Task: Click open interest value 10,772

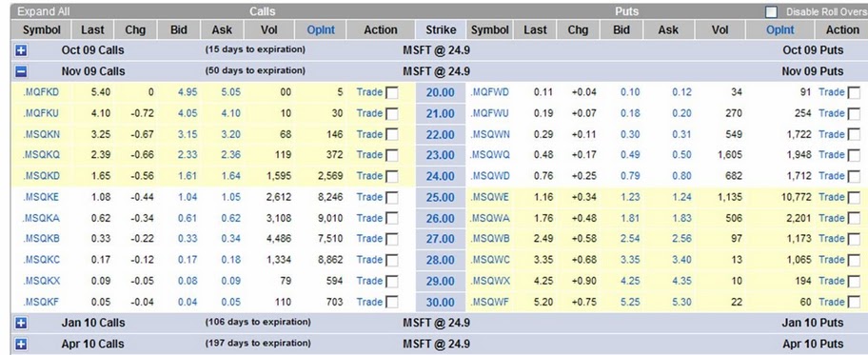Action: (796, 197)
